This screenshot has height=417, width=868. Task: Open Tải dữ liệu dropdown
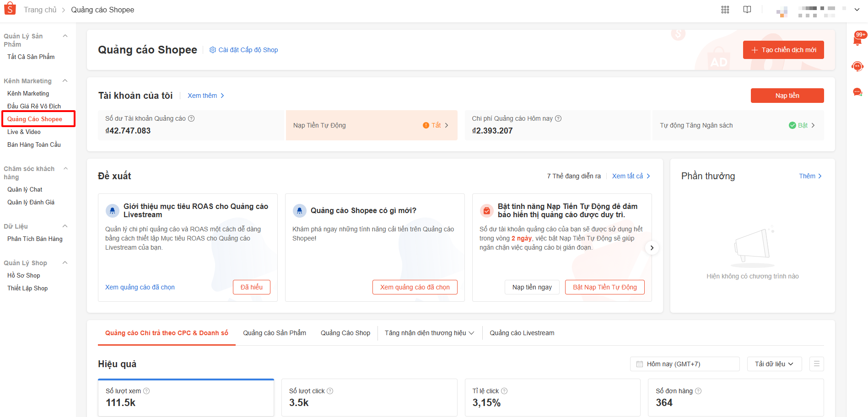pos(774,364)
